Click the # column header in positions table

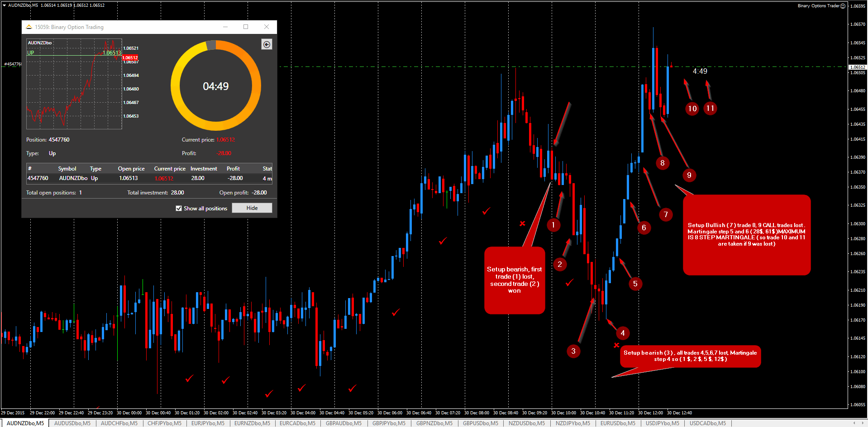[30, 169]
